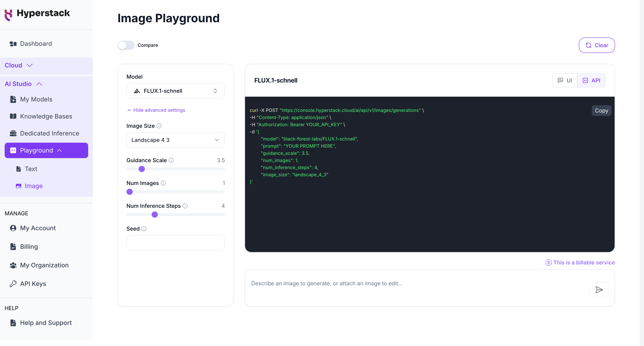Screen dimensions: 644x346
Task: Click the Clear button
Action: (x=597, y=45)
